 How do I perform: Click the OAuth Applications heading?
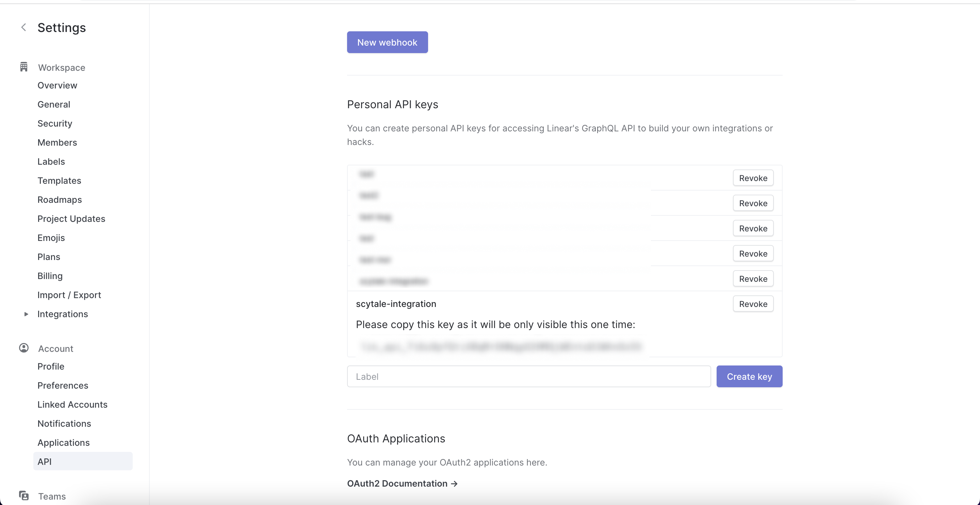point(396,438)
